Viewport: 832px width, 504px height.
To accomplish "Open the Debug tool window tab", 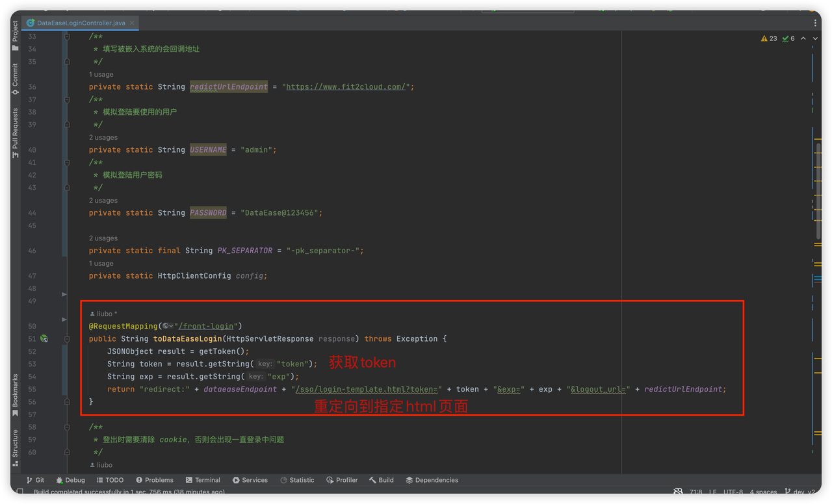I will coord(70,480).
